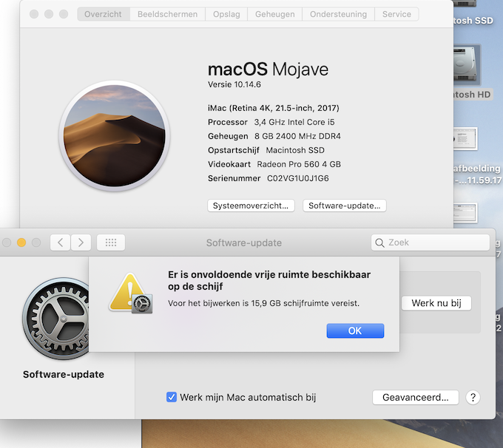Screen dimensions: 503x448
Task: Open the help question mark button
Action: click(473, 397)
